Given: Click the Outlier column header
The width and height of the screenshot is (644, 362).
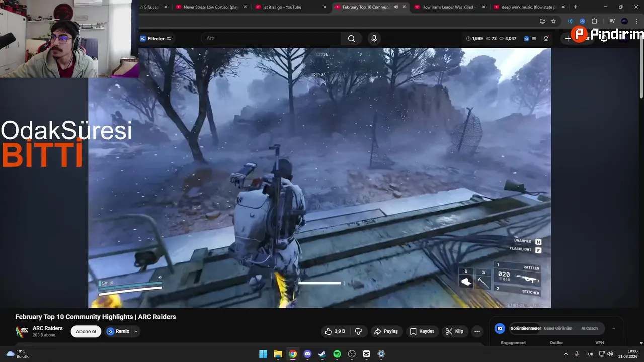Looking at the screenshot, I should 556,343.
